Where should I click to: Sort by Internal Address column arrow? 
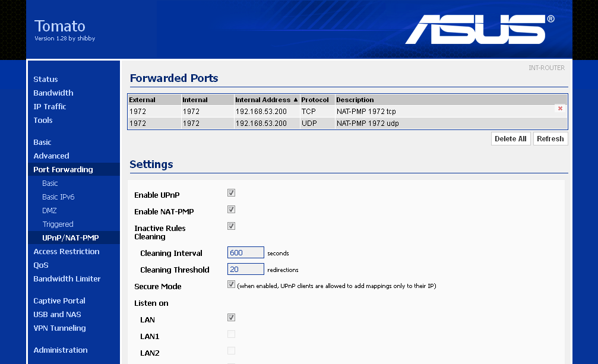296,100
